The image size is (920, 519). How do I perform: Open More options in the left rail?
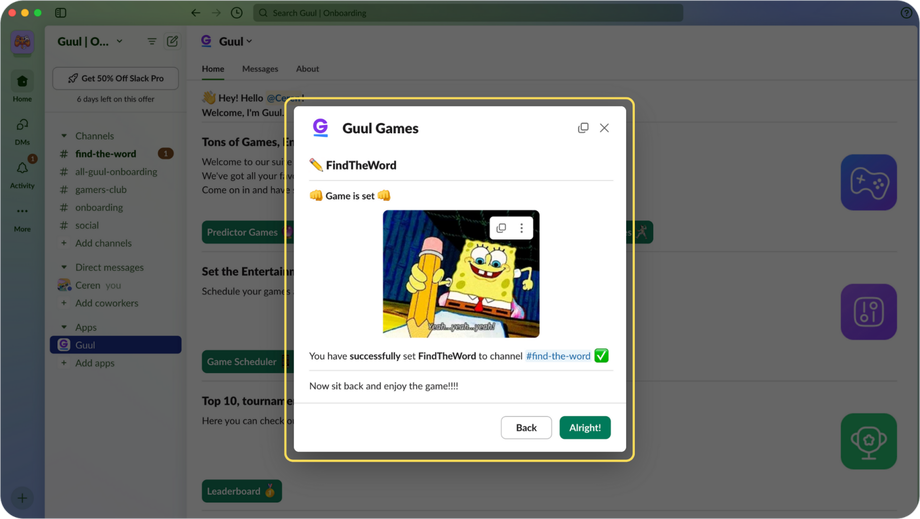point(22,217)
